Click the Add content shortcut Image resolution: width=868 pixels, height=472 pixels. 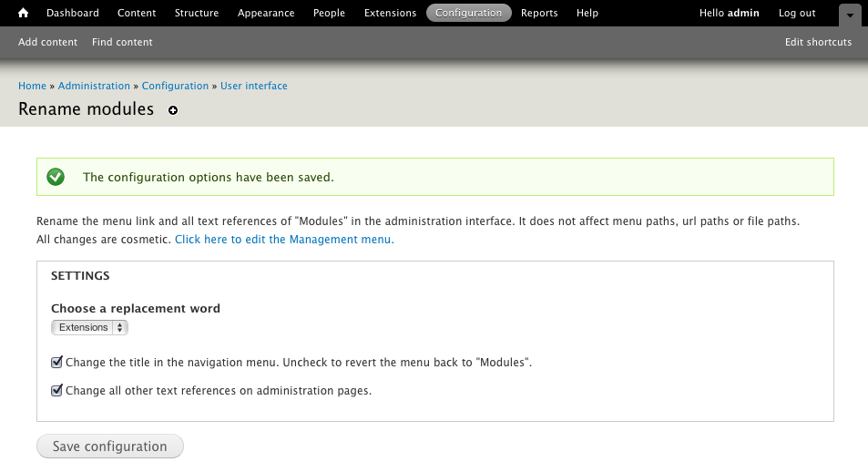click(x=47, y=42)
